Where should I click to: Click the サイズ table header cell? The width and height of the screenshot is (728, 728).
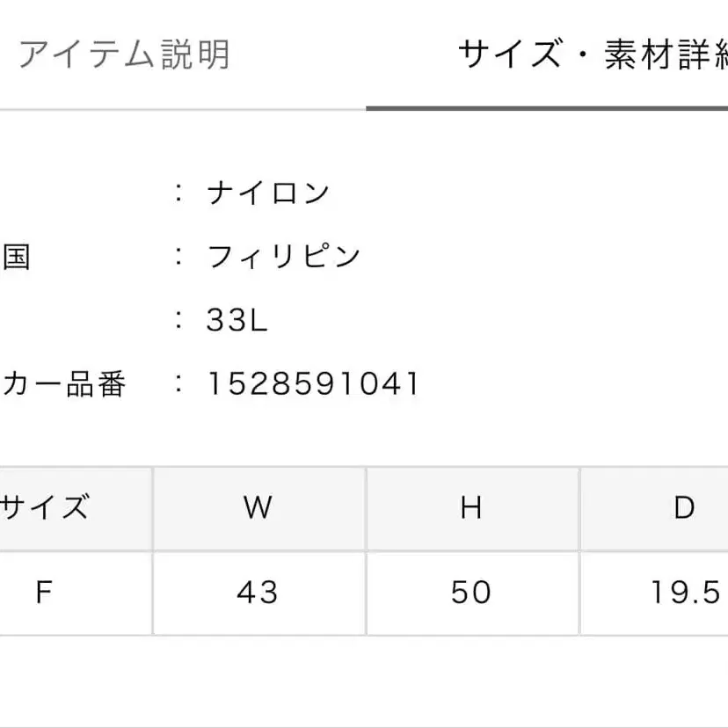click(46, 507)
